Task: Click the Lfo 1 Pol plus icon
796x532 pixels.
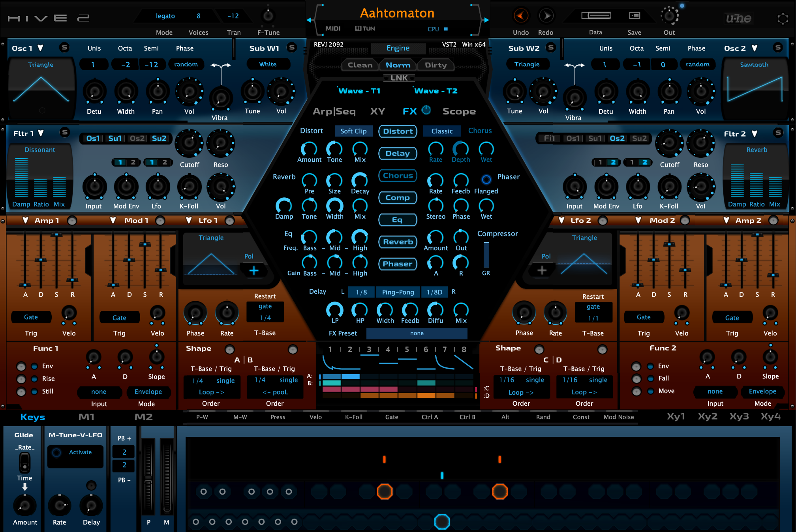Action: pyautogui.click(x=254, y=271)
